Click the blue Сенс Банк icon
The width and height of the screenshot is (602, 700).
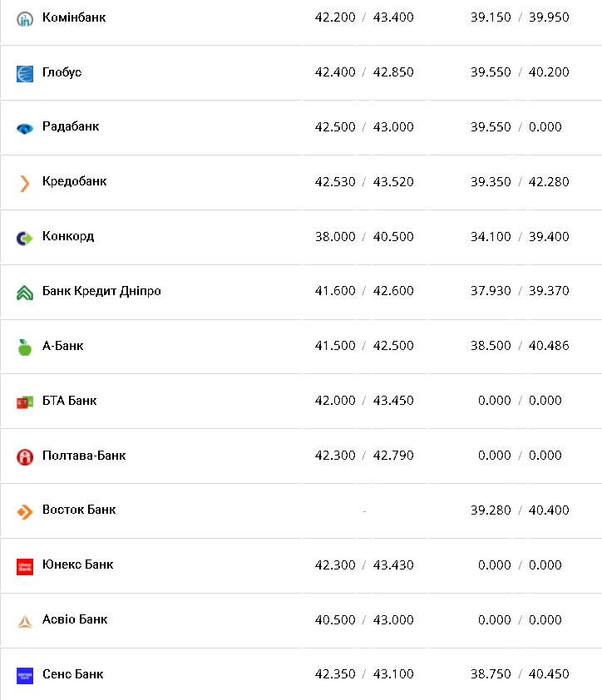tap(25, 676)
